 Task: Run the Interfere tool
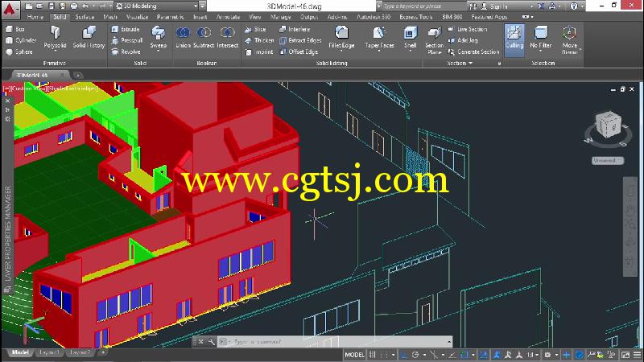(295, 29)
